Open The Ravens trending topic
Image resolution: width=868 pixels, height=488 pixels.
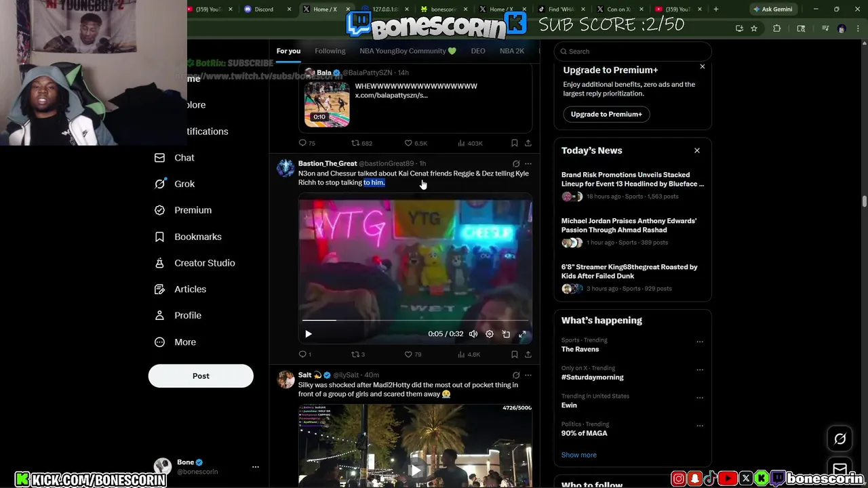coord(580,349)
